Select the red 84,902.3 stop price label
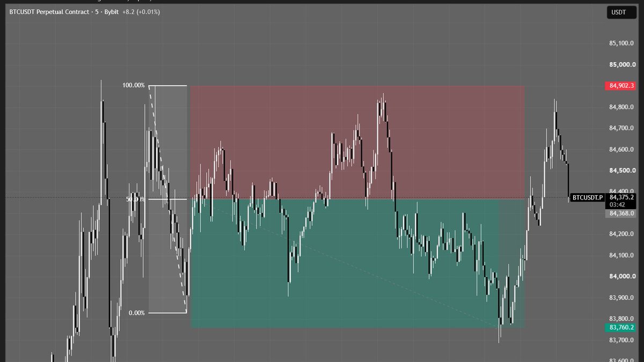 point(620,86)
